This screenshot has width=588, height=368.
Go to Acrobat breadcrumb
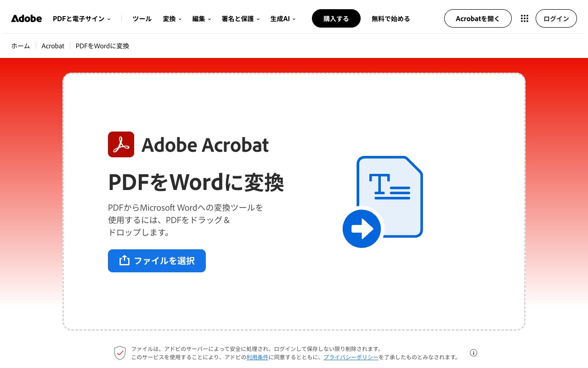53,46
